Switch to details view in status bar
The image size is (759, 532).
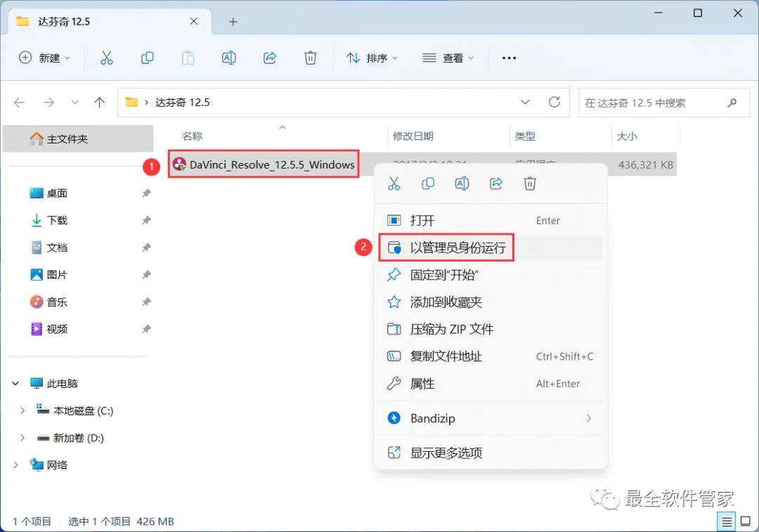point(727,522)
